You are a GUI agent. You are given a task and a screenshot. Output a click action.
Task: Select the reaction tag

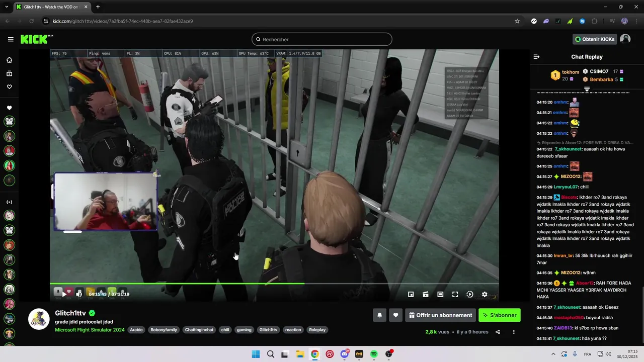(x=293, y=330)
